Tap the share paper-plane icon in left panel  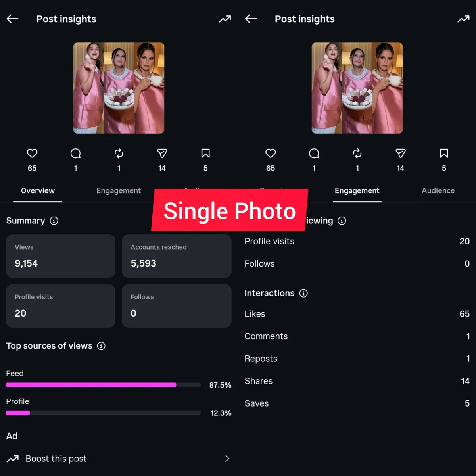click(x=162, y=154)
